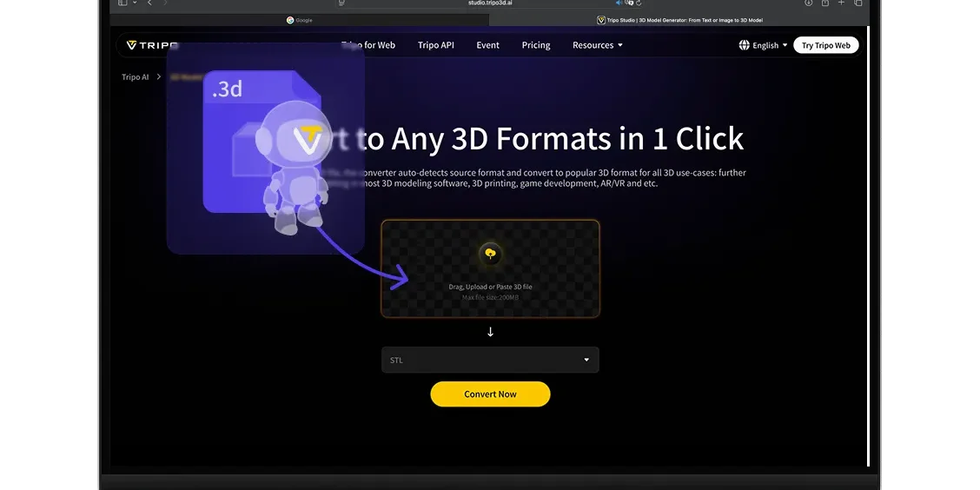Follow the Tripo AI breadcrumb link
980x490 pixels.
135,76
